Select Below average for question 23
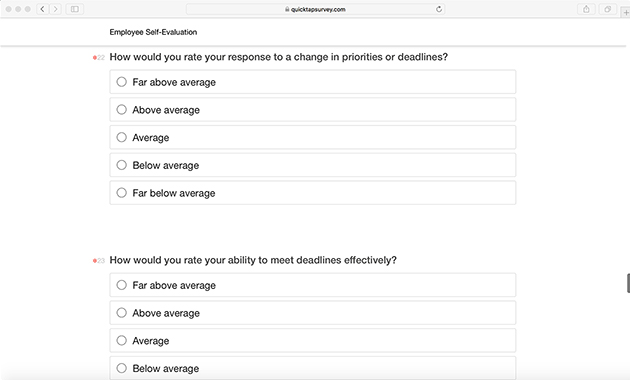This screenshot has width=630, height=380. tap(313, 368)
